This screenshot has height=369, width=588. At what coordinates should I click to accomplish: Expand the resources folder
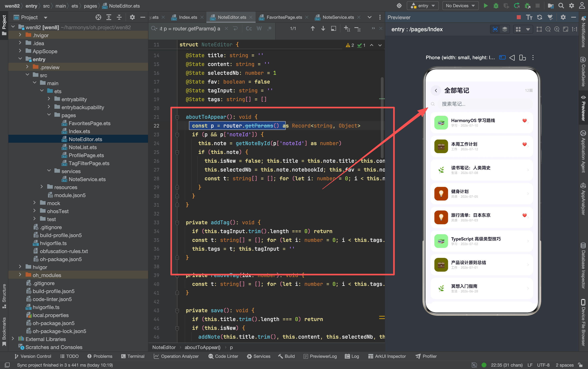coord(42,187)
